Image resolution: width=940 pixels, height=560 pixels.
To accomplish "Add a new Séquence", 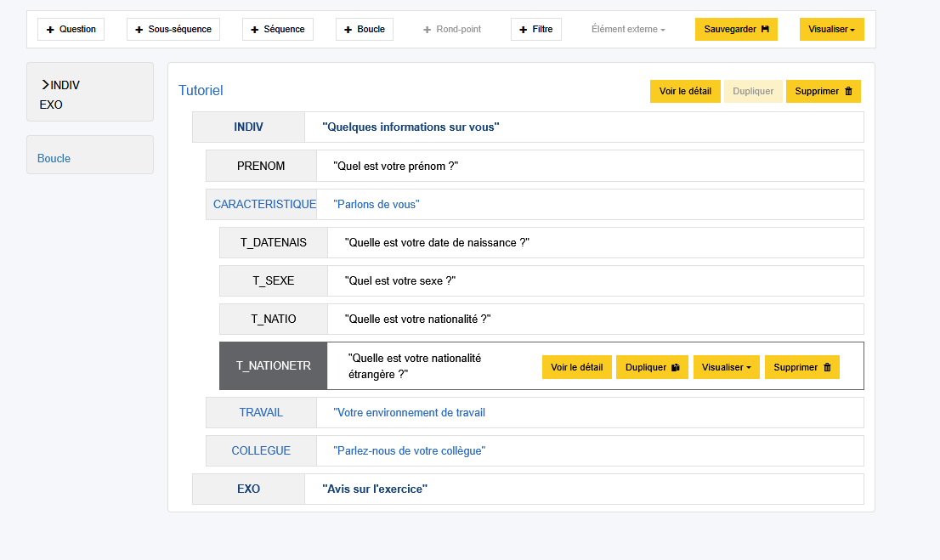I will tap(278, 29).
